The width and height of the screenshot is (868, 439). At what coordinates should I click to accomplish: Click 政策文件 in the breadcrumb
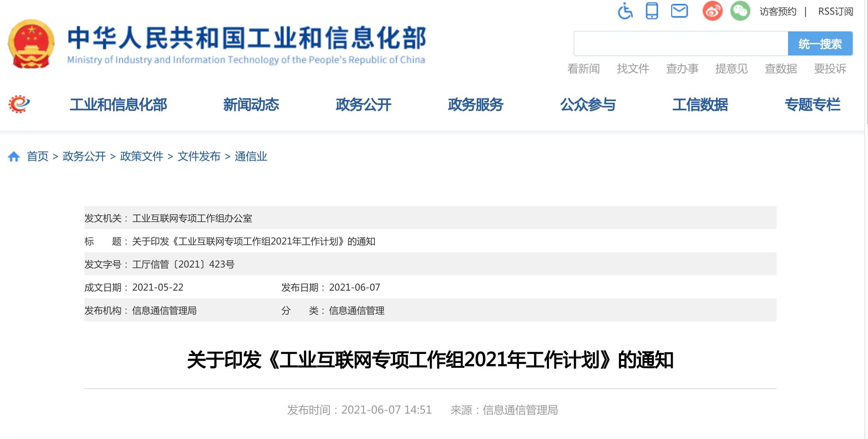click(141, 156)
